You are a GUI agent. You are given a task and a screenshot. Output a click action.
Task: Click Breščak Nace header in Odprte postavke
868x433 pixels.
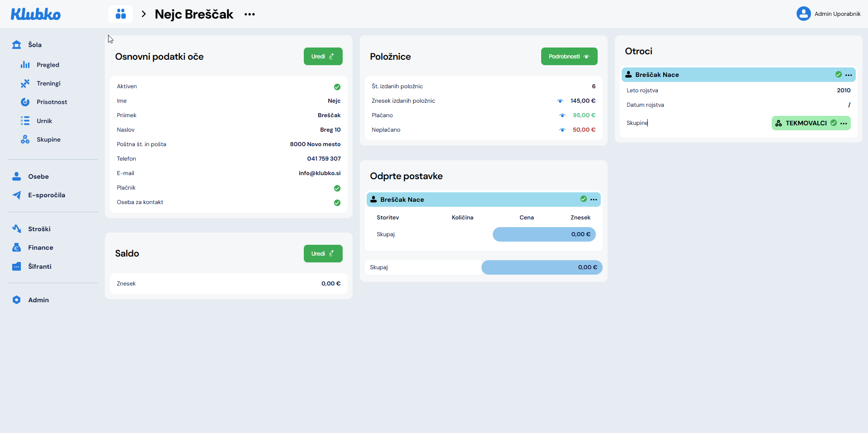(475, 200)
